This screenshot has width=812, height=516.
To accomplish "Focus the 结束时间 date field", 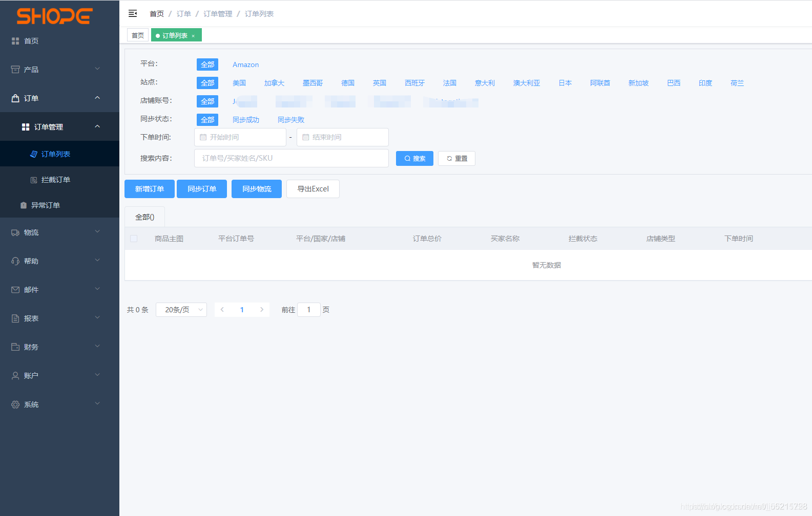I will pos(343,137).
